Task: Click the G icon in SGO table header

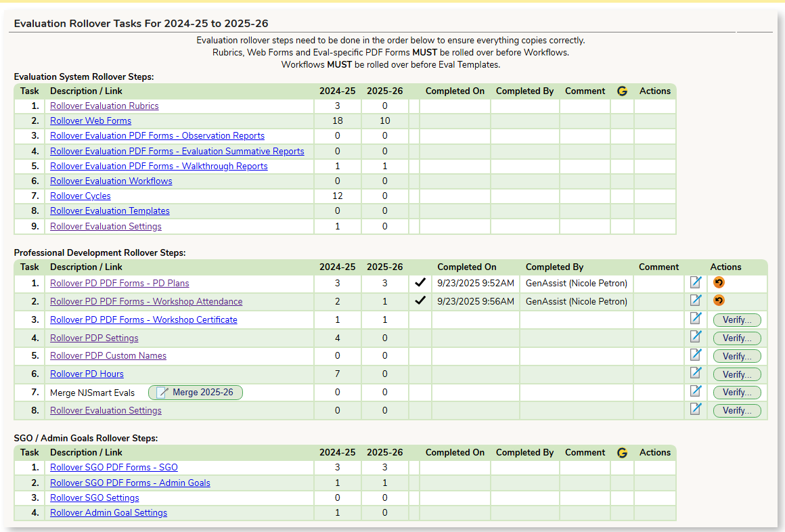Action: click(623, 453)
